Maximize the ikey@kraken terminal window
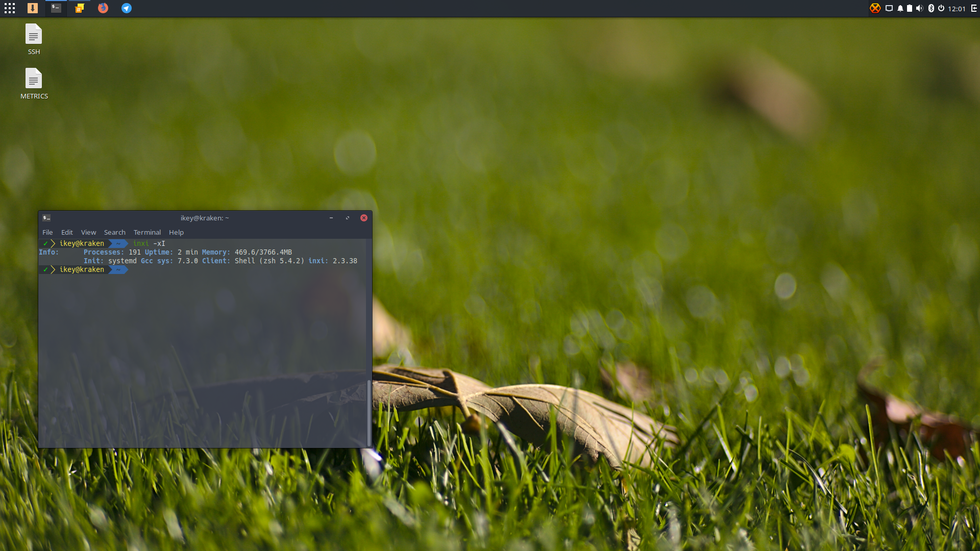 point(348,218)
